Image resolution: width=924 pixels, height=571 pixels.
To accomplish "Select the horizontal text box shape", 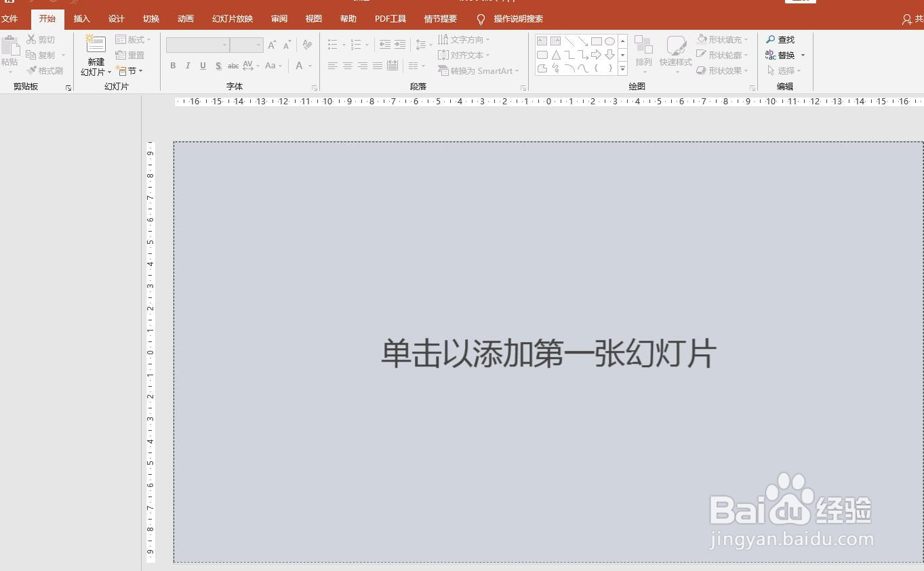I will click(542, 41).
